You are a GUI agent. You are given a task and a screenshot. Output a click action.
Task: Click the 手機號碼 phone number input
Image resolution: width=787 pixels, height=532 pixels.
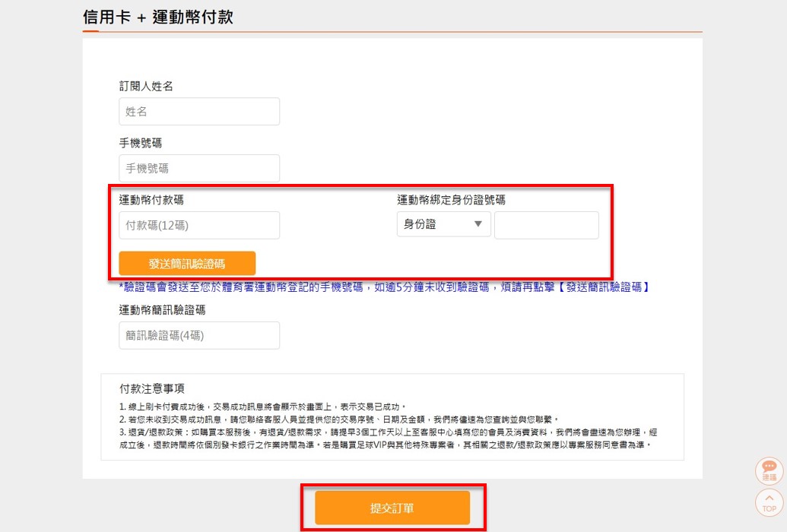[199, 169]
